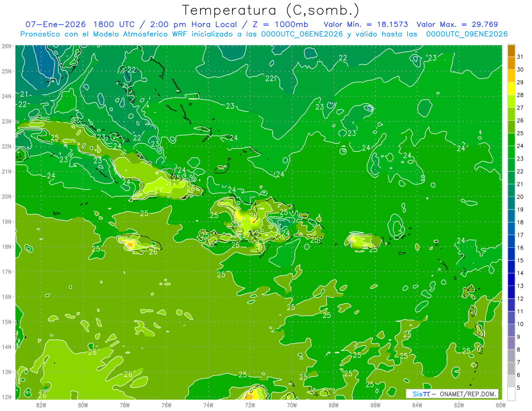The image size is (532, 411).
Task: Click "Valor Max. = 29.769" text
Action: point(458,24)
